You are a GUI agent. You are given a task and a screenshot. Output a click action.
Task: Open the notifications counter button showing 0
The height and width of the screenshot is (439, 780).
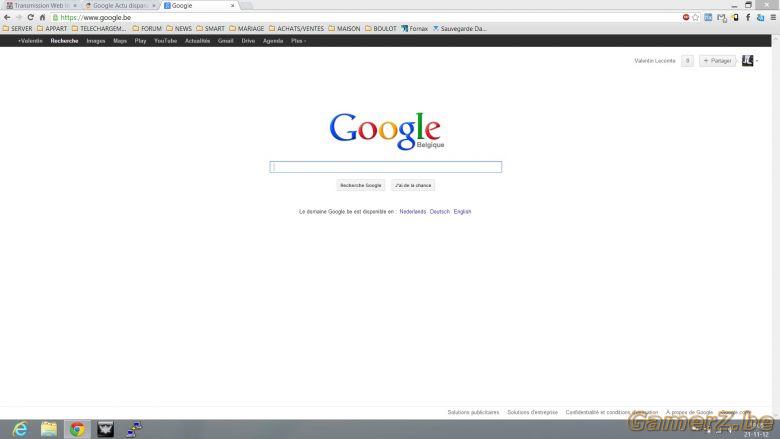[x=687, y=61]
